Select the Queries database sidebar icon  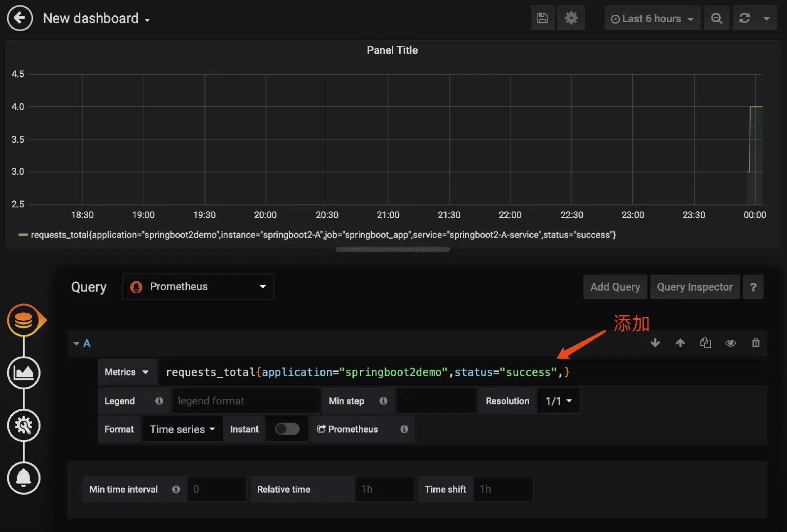pyautogui.click(x=24, y=321)
